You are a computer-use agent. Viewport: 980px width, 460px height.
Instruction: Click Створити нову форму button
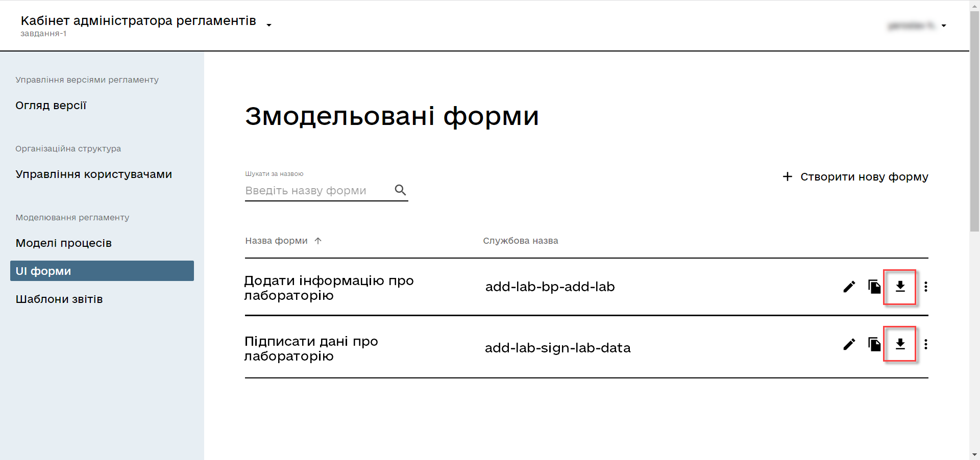click(855, 177)
